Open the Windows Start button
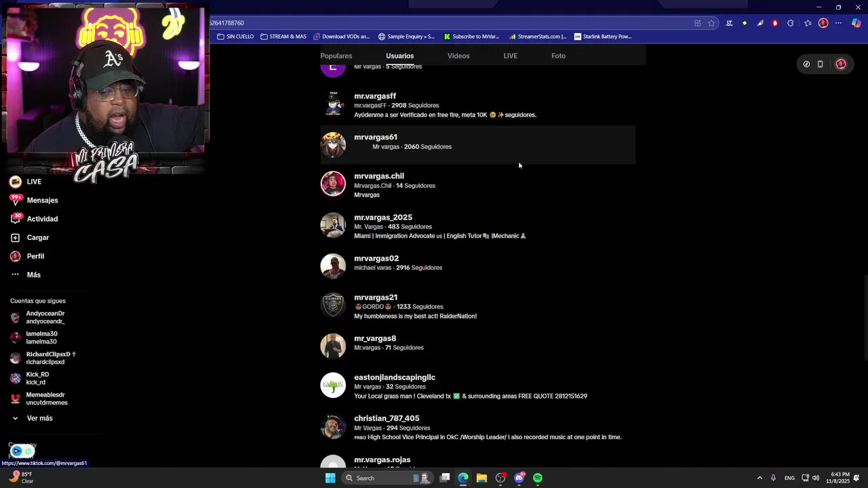The image size is (868, 488). [x=330, y=478]
